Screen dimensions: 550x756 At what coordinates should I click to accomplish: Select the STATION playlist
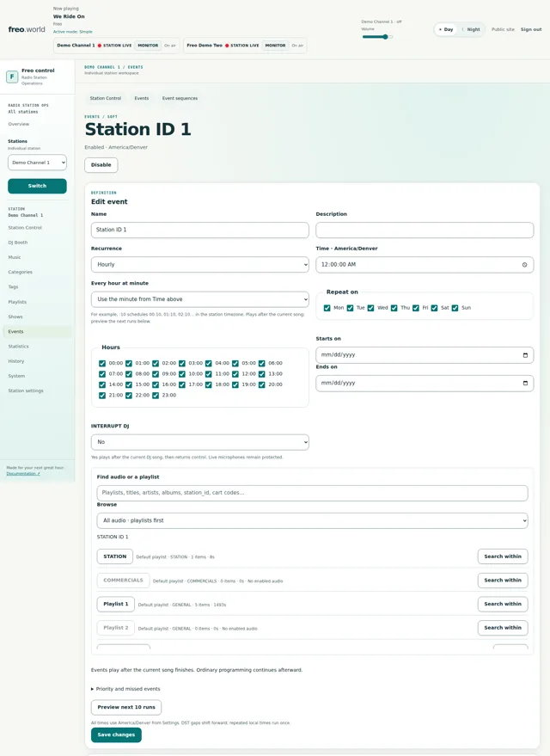[114, 556]
